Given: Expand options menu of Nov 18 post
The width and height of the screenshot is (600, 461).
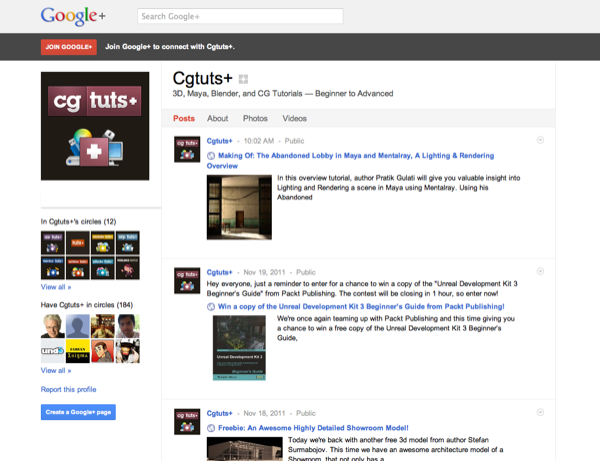Looking at the screenshot, I should (x=540, y=412).
